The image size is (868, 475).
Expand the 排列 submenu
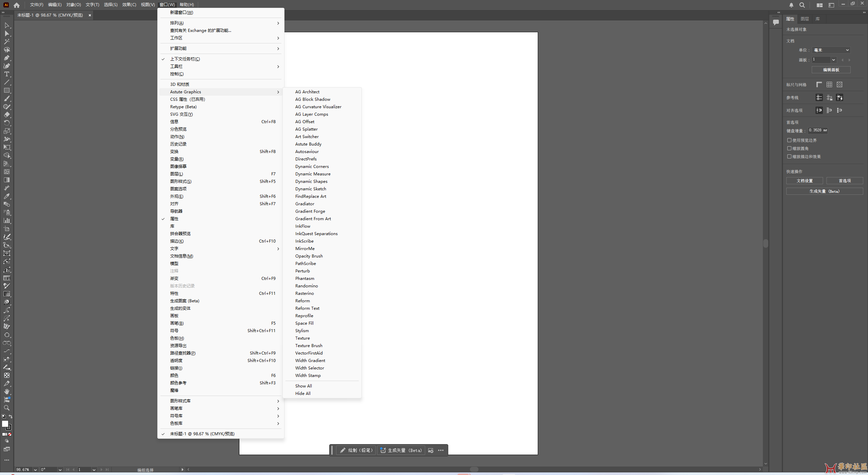(220, 23)
